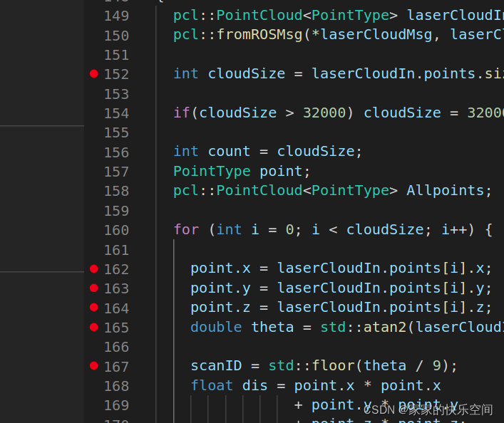
Task: Remove the breakpoint on line 163
Action: (x=94, y=288)
